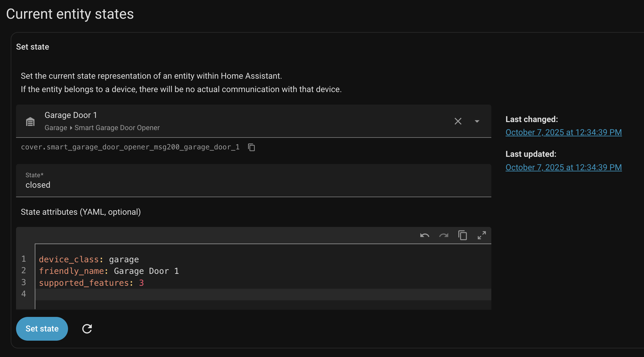
Task: Click the garage door entity icon
Action: [x=30, y=121]
